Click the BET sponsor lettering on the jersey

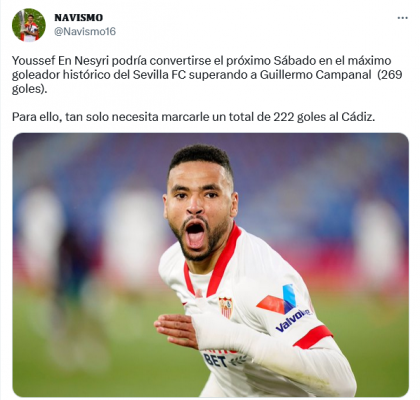216,361
